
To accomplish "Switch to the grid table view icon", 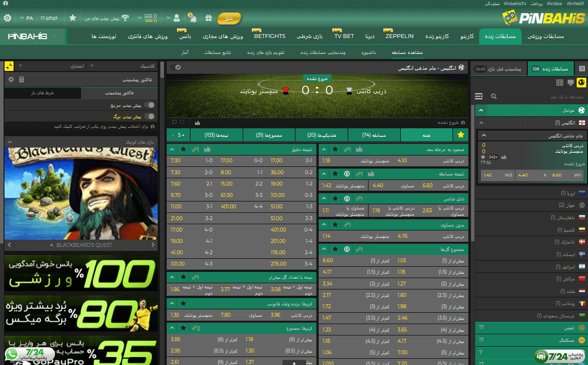I will point(560,83).
